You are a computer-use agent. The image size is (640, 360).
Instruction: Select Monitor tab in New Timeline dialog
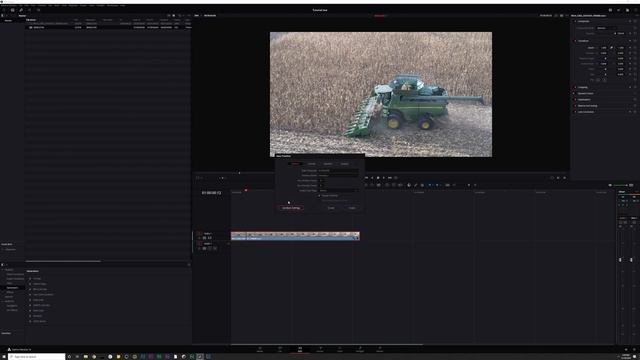[x=328, y=164]
